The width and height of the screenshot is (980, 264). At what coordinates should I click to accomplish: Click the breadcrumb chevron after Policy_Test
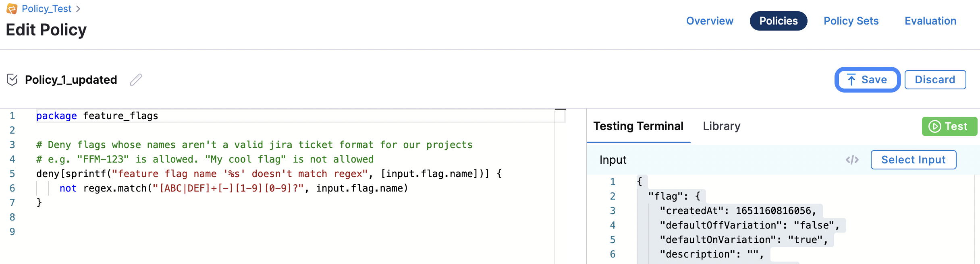(x=78, y=9)
